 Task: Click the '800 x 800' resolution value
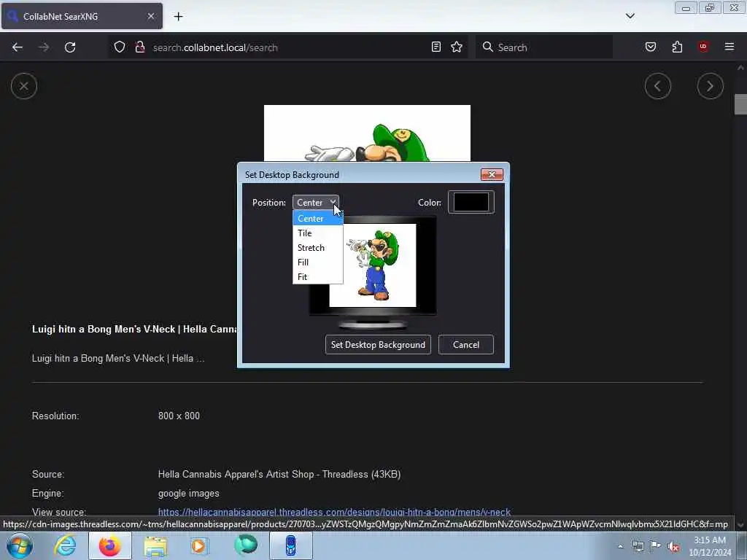pyautogui.click(x=179, y=416)
